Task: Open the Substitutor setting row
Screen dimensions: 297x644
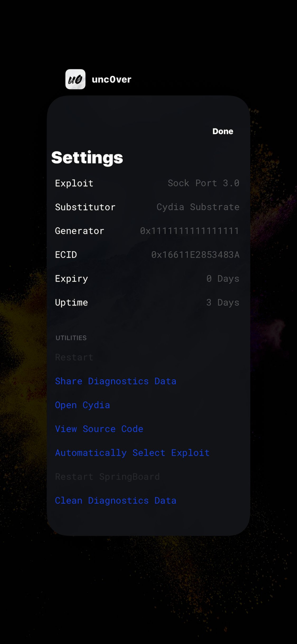Action: pyautogui.click(x=148, y=207)
